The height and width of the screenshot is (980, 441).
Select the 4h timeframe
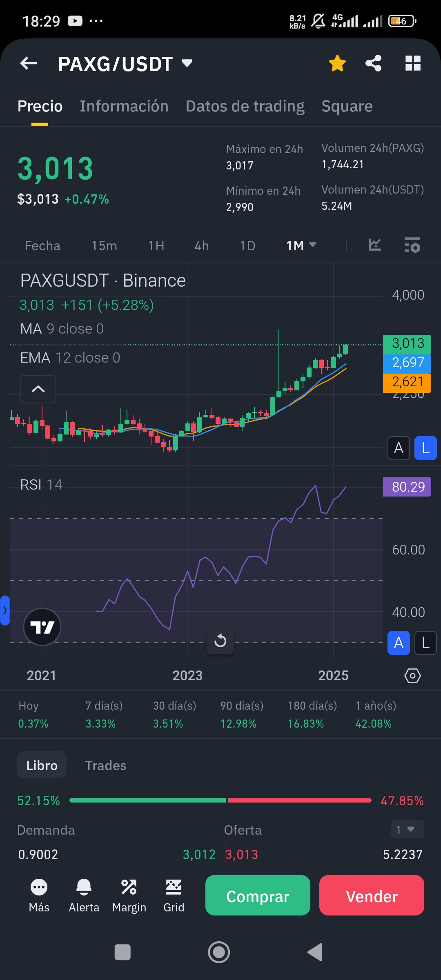202,246
